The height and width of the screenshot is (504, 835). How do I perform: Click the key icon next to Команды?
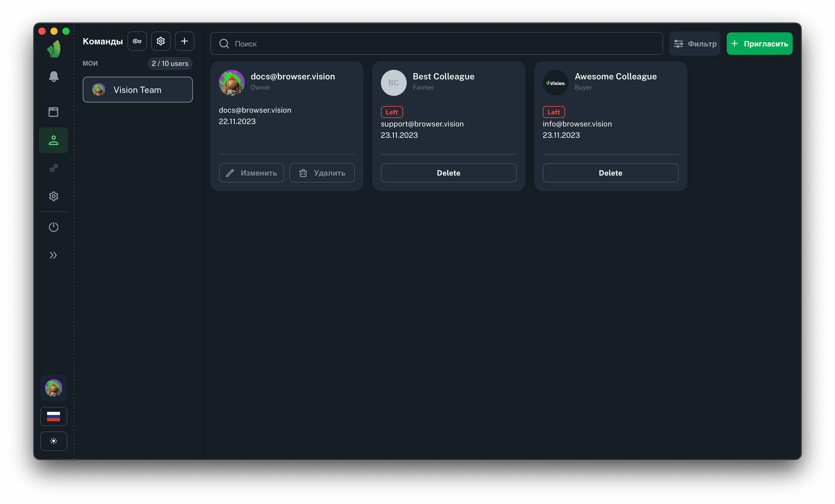pyautogui.click(x=137, y=41)
